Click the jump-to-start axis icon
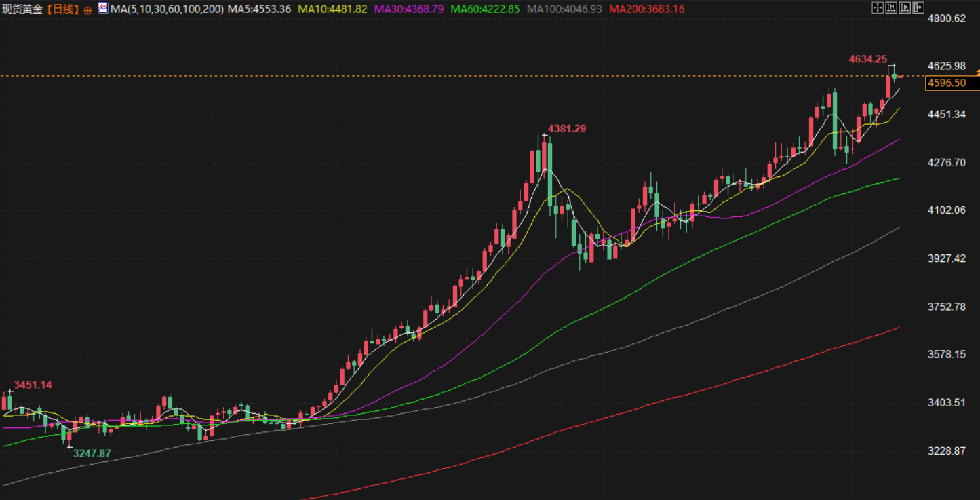This screenshot has width=980, height=500. pyautogui.click(x=890, y=8)
